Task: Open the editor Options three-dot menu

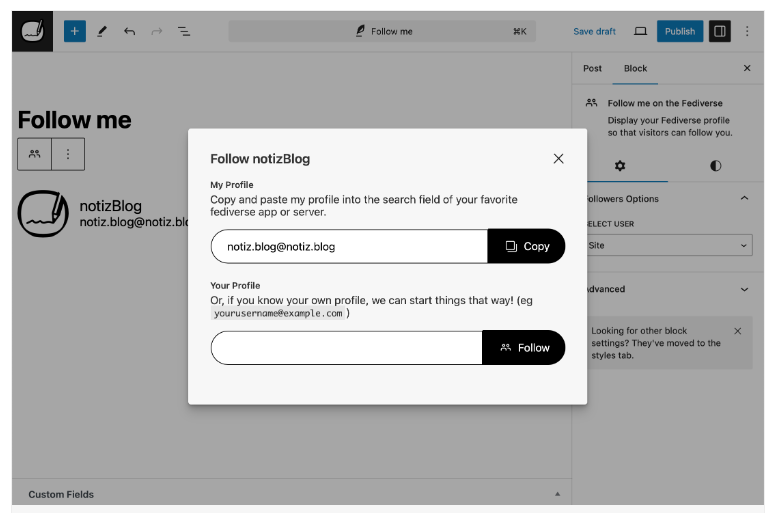Action: click(747, 31)
